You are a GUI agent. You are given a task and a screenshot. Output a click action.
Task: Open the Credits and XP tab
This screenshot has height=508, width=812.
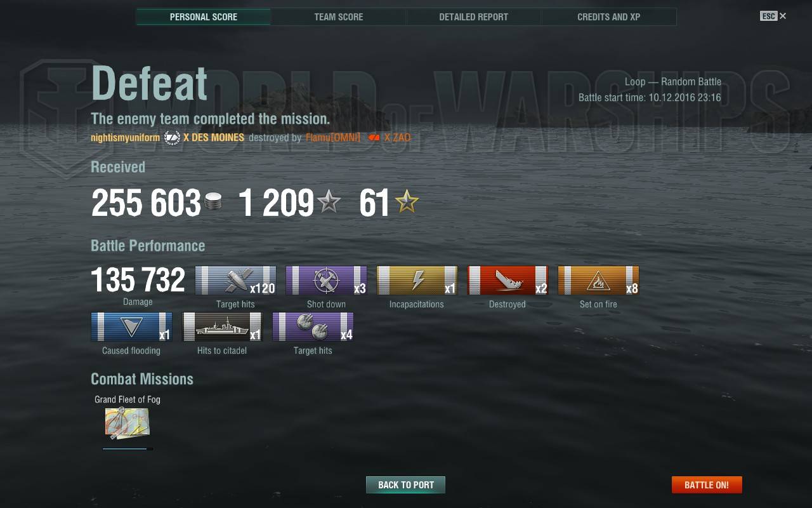(609, 17)
